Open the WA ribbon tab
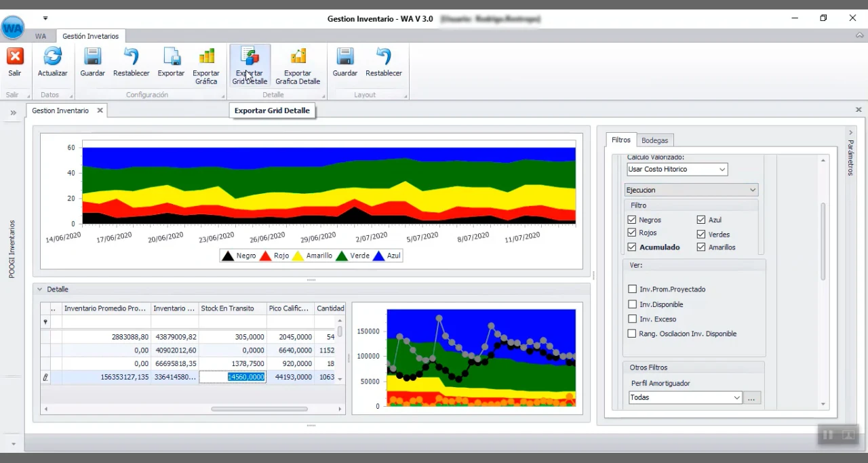Image resolution: width=868 pixels, height=463 pixels. click(41, 36)
